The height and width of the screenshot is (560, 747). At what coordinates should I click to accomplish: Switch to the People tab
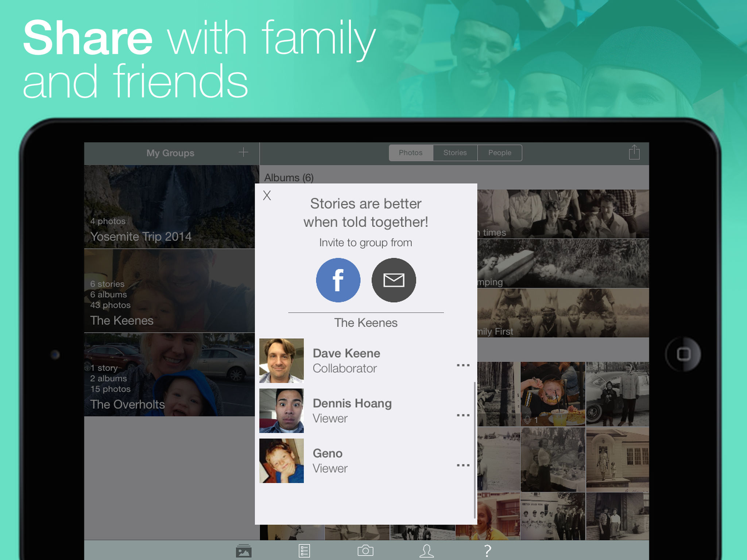point(500,153)
